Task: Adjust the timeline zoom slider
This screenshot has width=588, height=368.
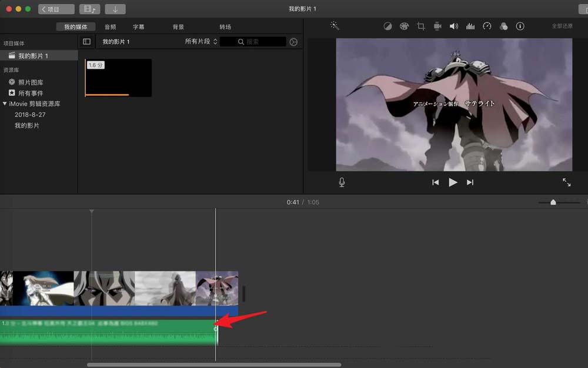Action: point(553,202)
